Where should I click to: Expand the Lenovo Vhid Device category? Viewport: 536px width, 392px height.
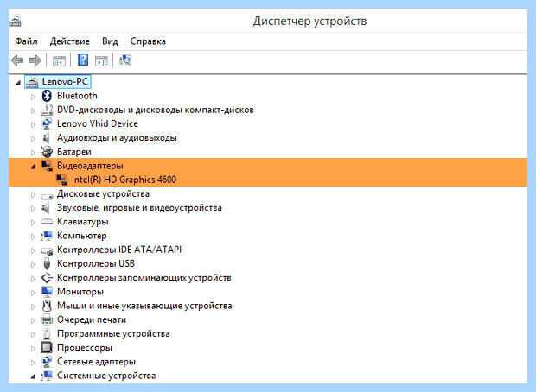click(x=33, y=124)
